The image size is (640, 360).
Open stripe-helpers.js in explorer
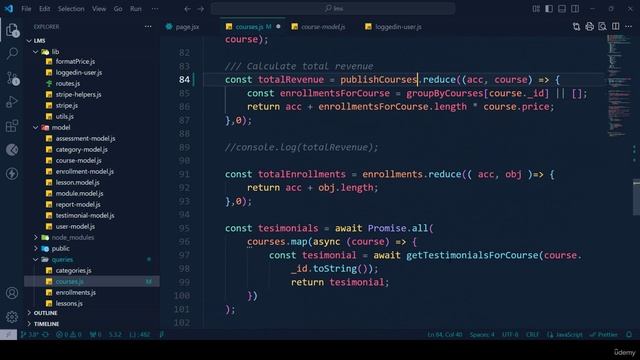pos(78,94)
